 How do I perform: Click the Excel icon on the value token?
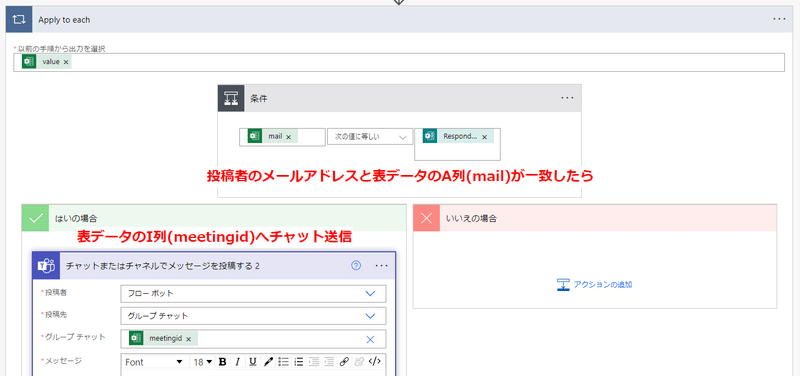coord(29,62)
